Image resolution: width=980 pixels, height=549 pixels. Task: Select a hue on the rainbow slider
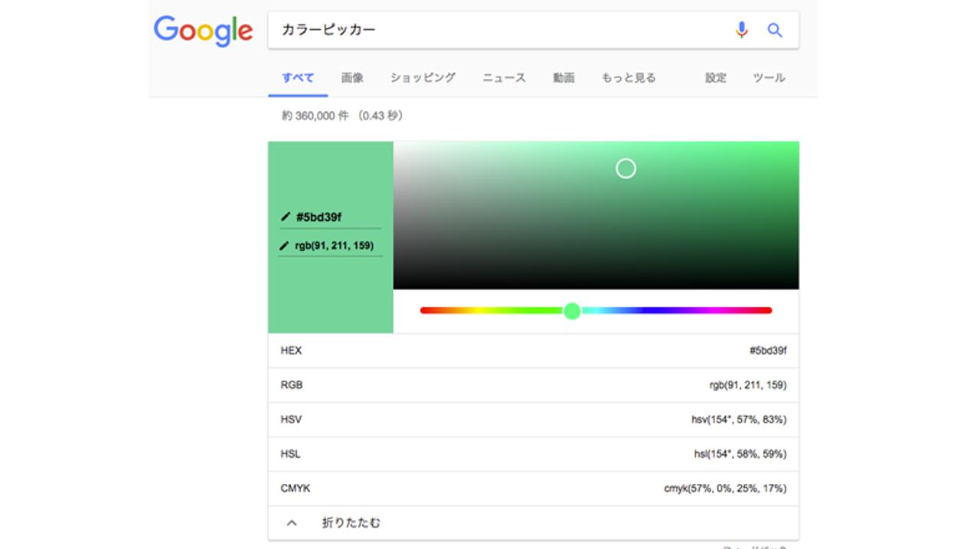[573, 311]
